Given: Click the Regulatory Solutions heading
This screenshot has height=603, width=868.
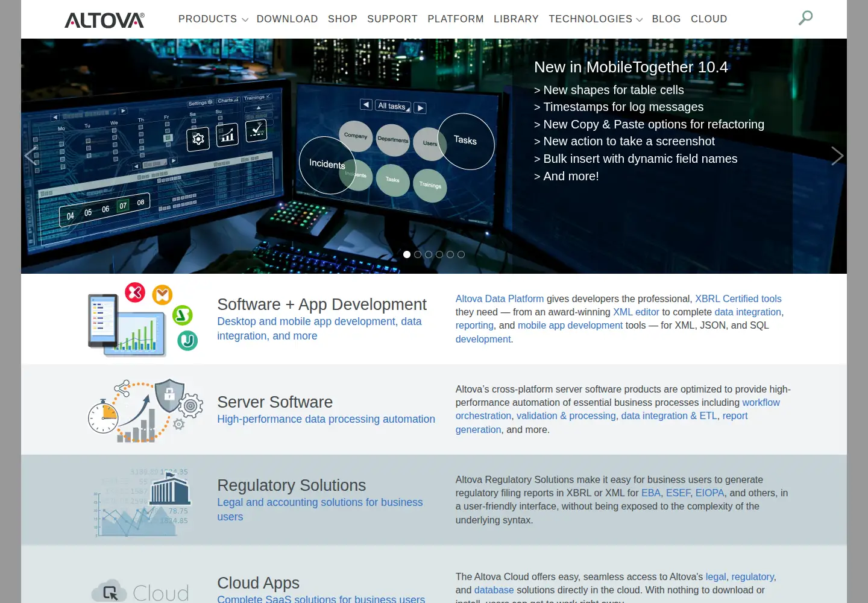Looking at the screenshot, I should [x=292, y=485].
